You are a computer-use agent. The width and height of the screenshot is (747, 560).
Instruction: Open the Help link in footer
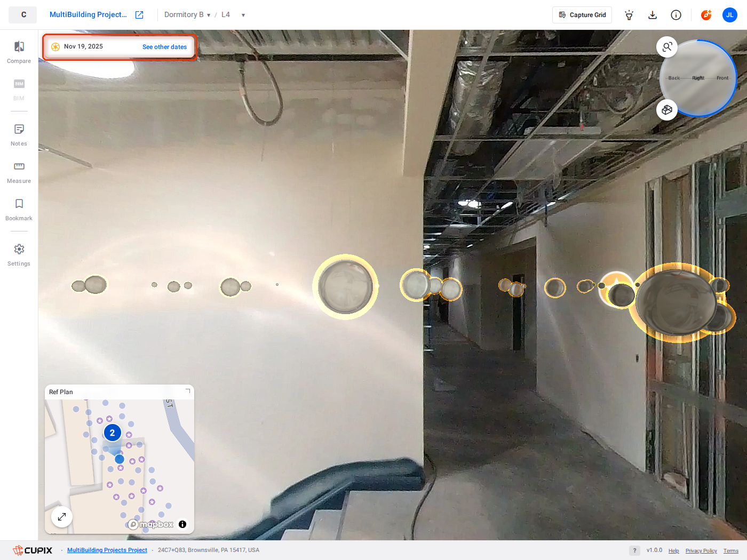click(x=674, y=551)
